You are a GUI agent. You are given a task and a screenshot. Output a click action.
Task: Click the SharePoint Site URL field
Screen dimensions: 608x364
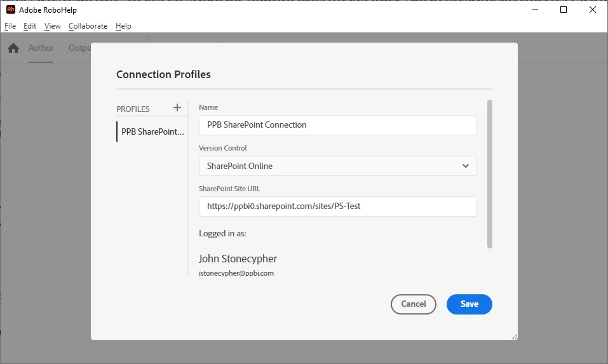(338, 206)
